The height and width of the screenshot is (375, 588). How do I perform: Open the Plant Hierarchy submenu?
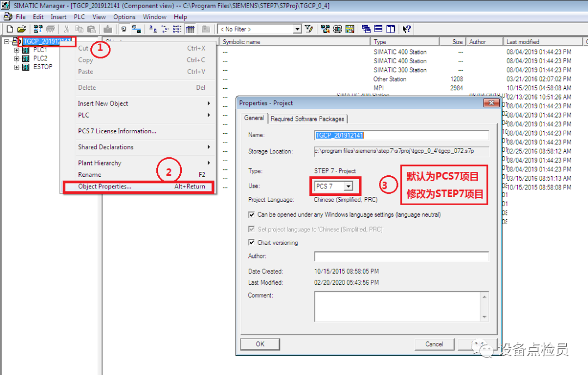pyautogui.click(x=144, y=163)
